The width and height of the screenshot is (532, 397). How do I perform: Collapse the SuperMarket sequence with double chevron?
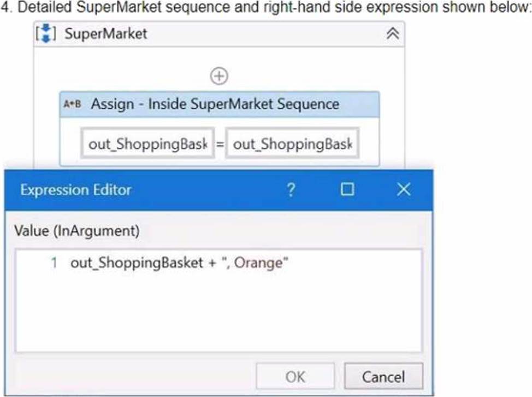click(x=393, y=33)
